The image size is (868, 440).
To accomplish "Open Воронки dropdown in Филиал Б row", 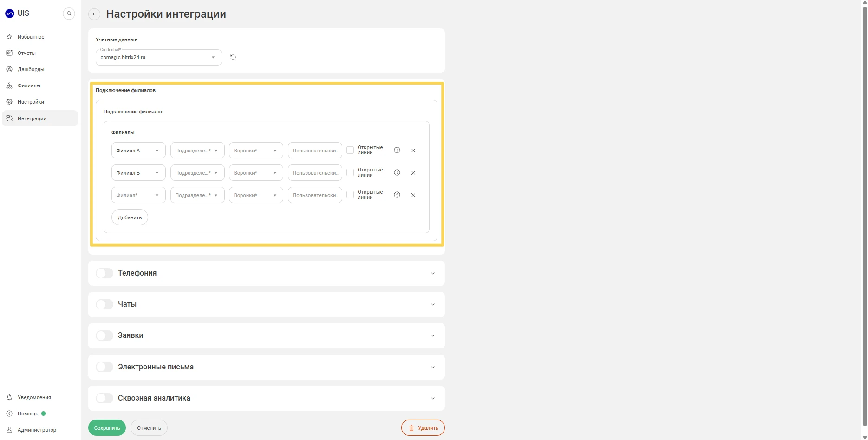I will click(256, 173).
